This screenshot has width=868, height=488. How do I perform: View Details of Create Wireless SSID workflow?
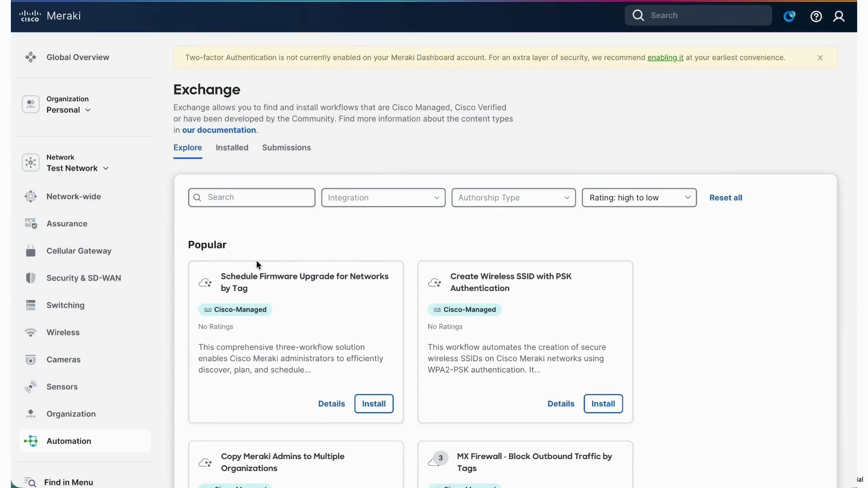click(561, 404)
